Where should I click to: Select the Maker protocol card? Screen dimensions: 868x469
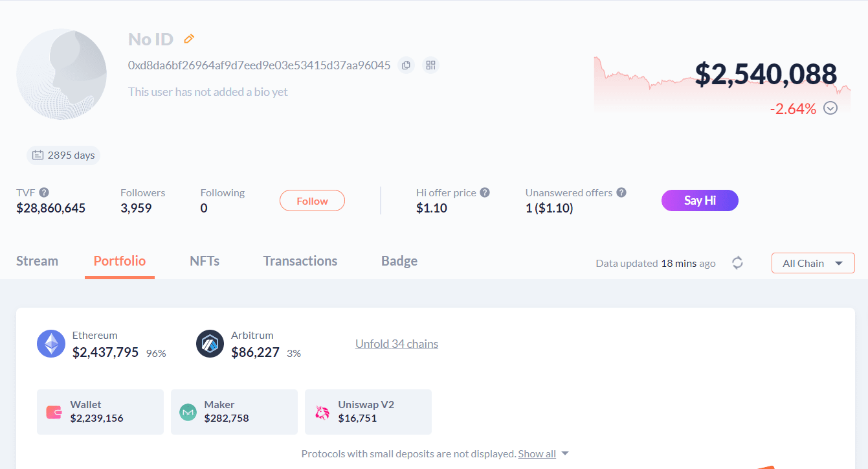[234, 412]
